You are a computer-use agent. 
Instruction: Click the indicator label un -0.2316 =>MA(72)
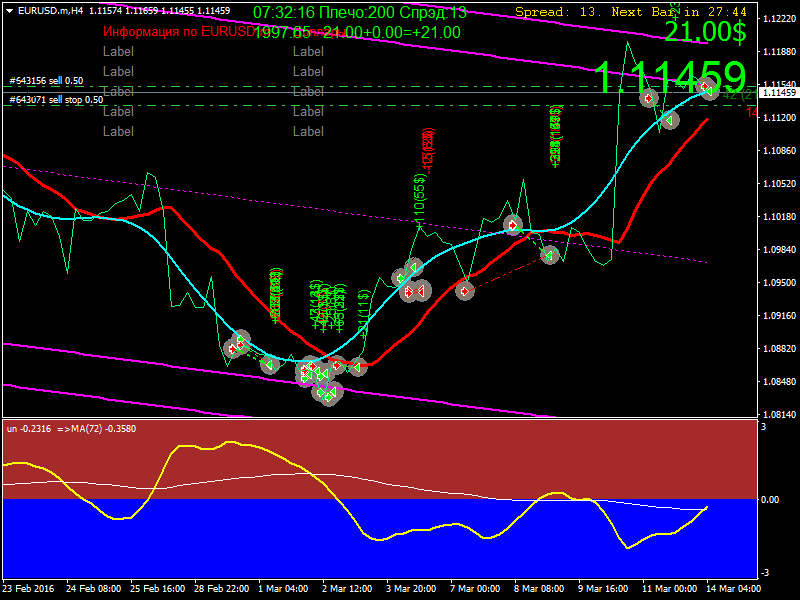(x=71, y=429)
